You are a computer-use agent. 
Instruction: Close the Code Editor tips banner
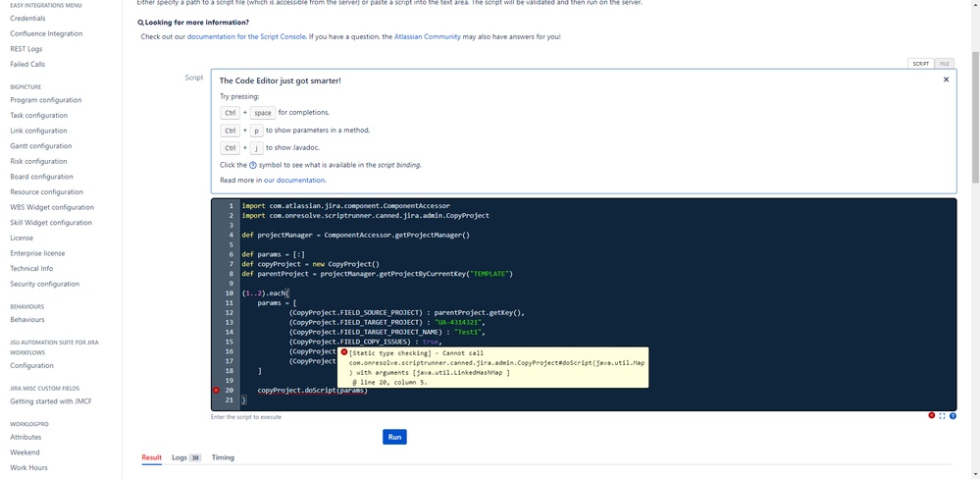coord(946,80)
